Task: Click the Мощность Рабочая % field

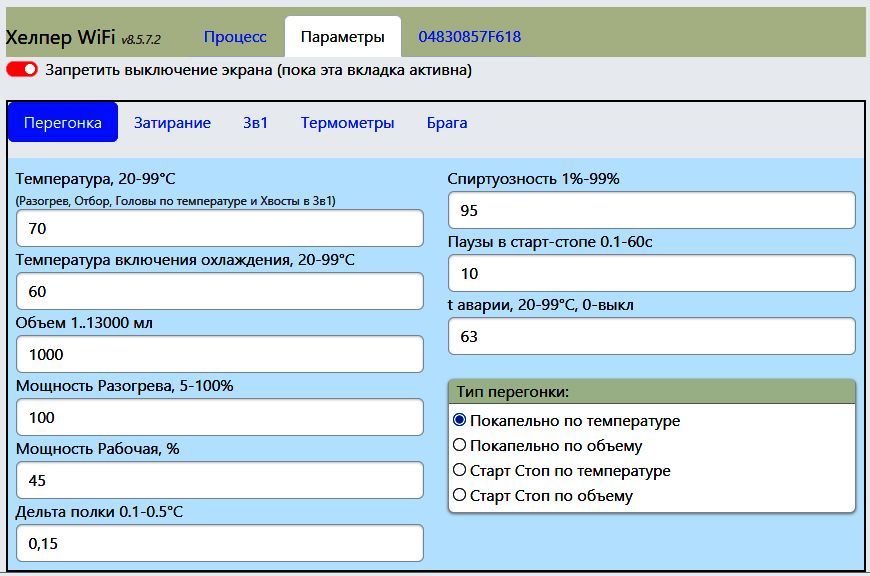Action: click(220, 480)
